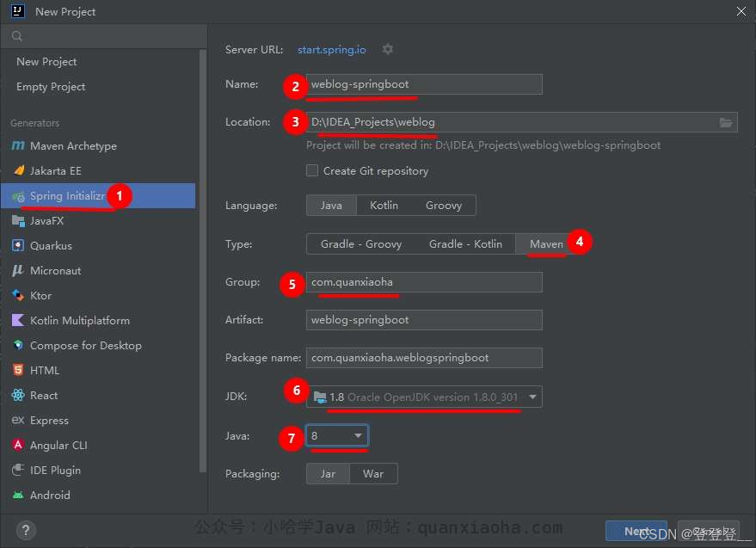This screenshot has width=756, height=548.
Task: Choose Maven project type
Action: pyautogui.click(x=546, y=244)
